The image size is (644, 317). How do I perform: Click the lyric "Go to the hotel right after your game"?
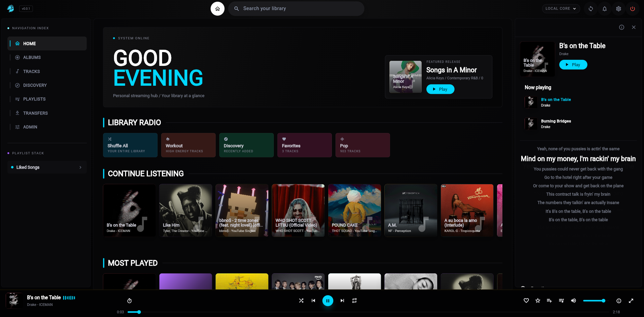tap(578, 177)
